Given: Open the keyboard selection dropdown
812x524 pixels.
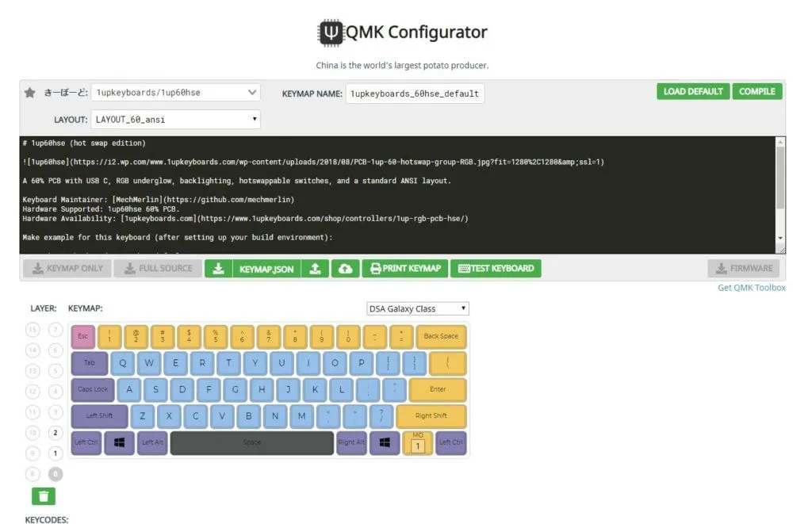Looking at the screenshot, I should pos(175,93).
